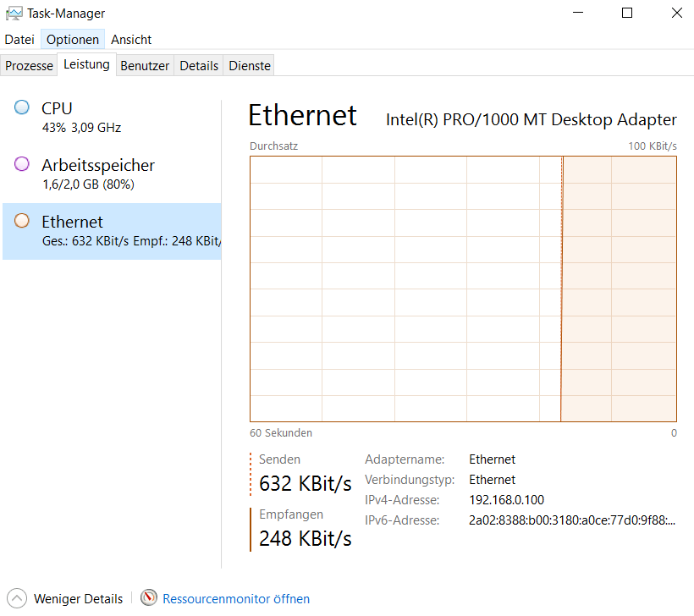Click the Ethernet throughput graph
Image resolution: width=694 pixels, height=616 pixels.
tap(463, 288)
